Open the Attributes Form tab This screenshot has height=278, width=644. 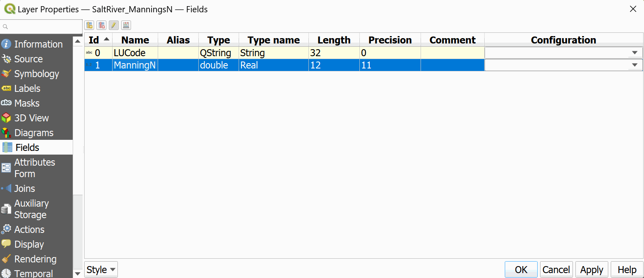[x=34, y=168]
